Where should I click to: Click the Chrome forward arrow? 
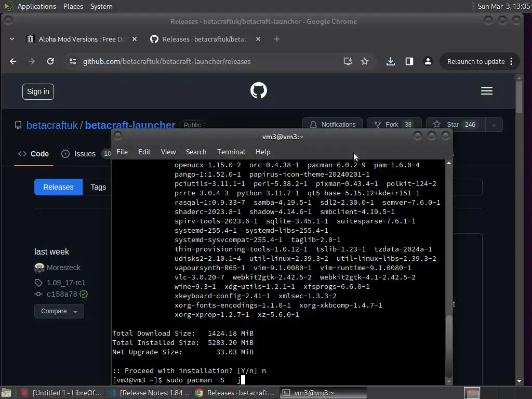[x=32, y=61]
